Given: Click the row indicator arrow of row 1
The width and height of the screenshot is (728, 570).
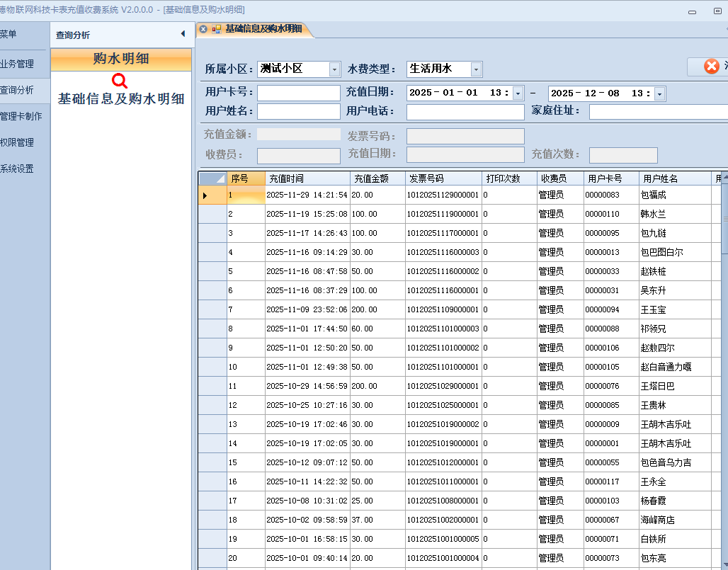Looking at the screenshot, I should (x=205, y=195).
